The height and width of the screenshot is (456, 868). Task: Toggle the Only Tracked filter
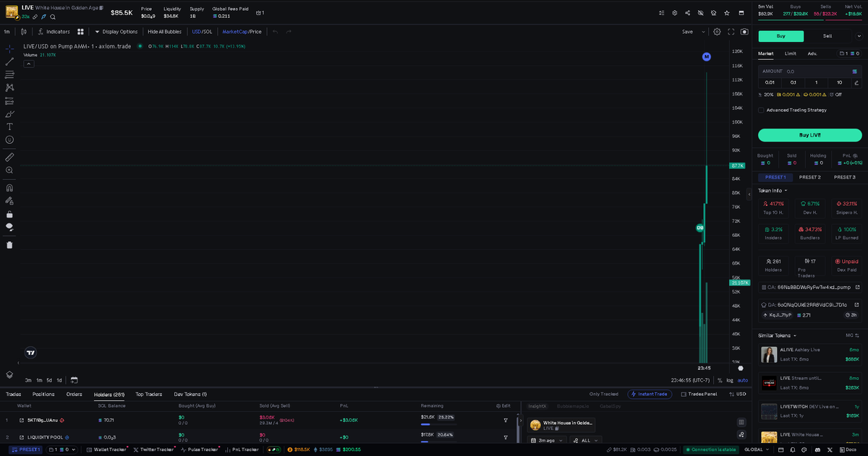[x=604, y=394]
